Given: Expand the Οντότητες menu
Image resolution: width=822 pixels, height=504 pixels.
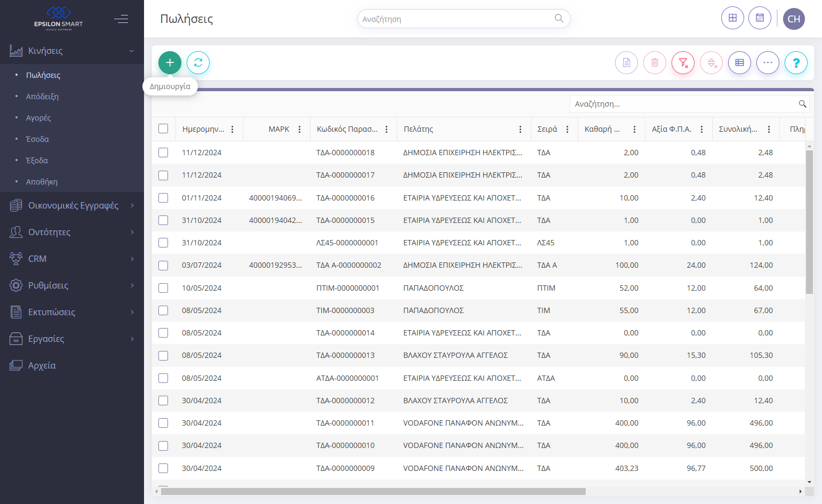Looking at the screenshot, I should pyautogui.click(x=72, y=232).
